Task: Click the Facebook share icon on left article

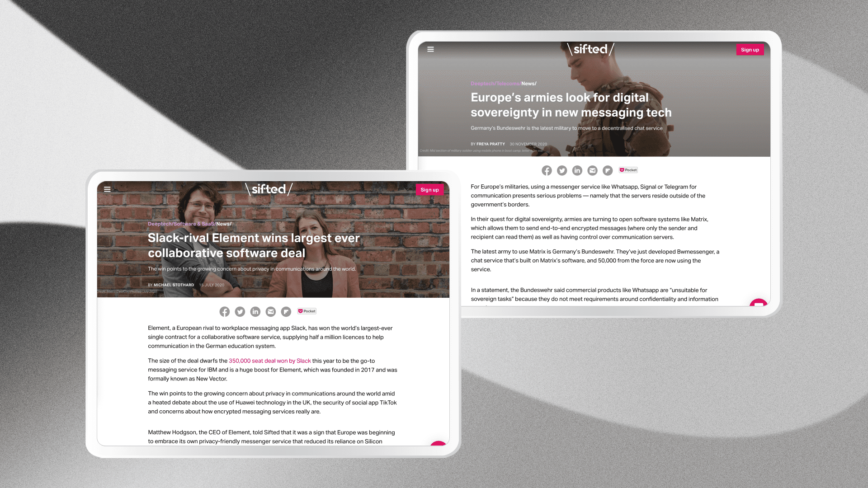Action: 224,310
